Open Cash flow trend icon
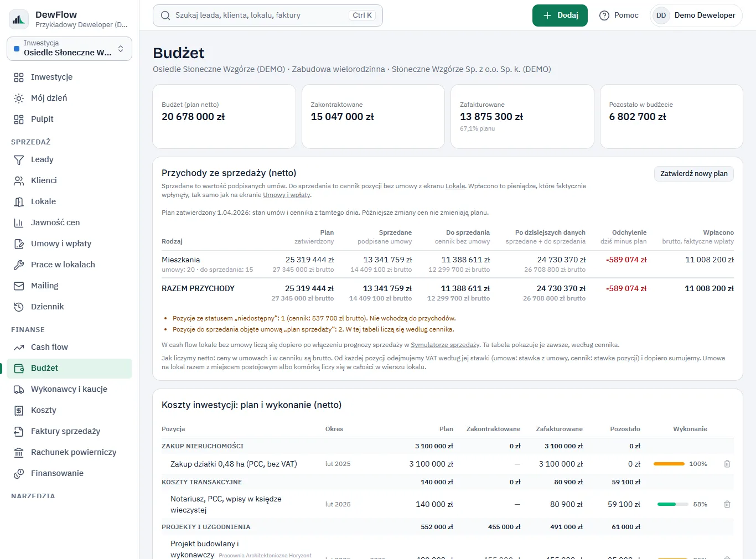 (x=19, y=347)
